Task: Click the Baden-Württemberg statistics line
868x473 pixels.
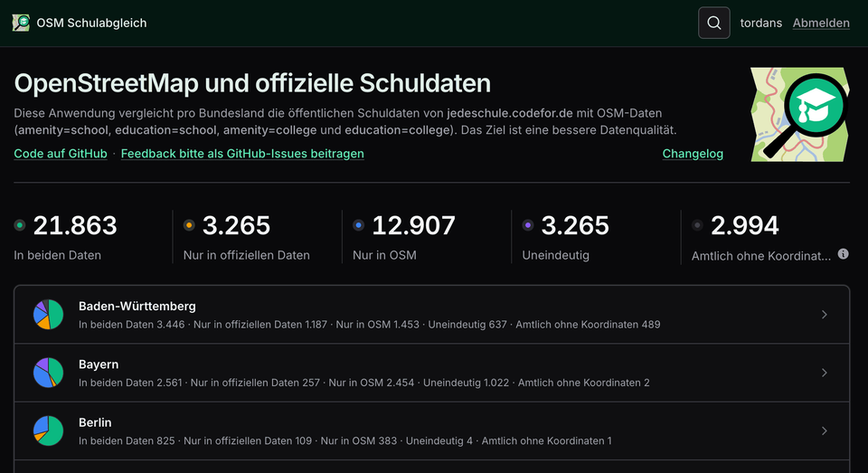Action: (369, 325)
